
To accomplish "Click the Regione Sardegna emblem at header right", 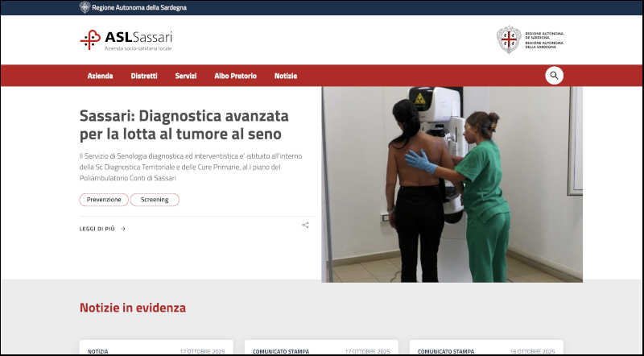I will click(x=509, y=40).
